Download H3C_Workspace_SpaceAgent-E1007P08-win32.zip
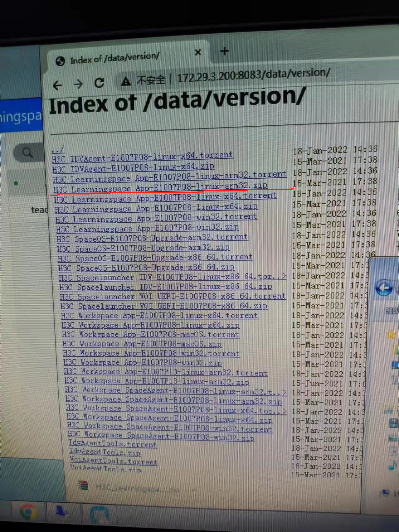 click(x=161, y=436)
